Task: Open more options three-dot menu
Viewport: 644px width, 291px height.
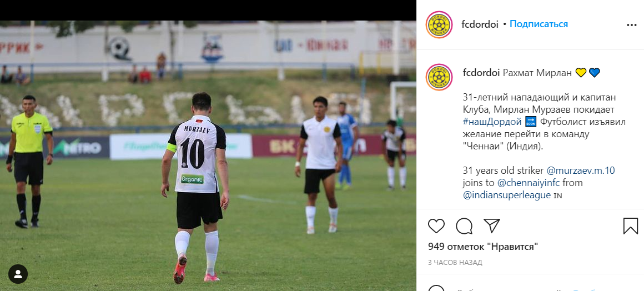Action: [632, 25]
